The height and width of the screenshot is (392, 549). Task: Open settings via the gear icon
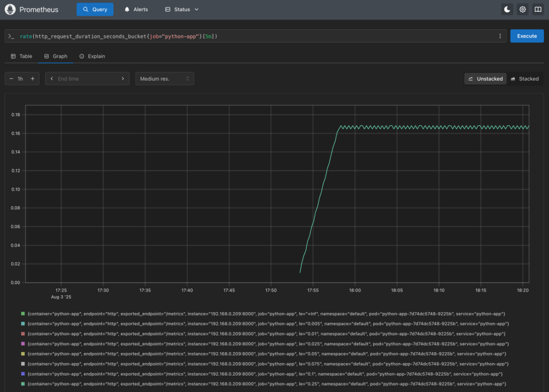pyautogui.click(x=522, y=10)
